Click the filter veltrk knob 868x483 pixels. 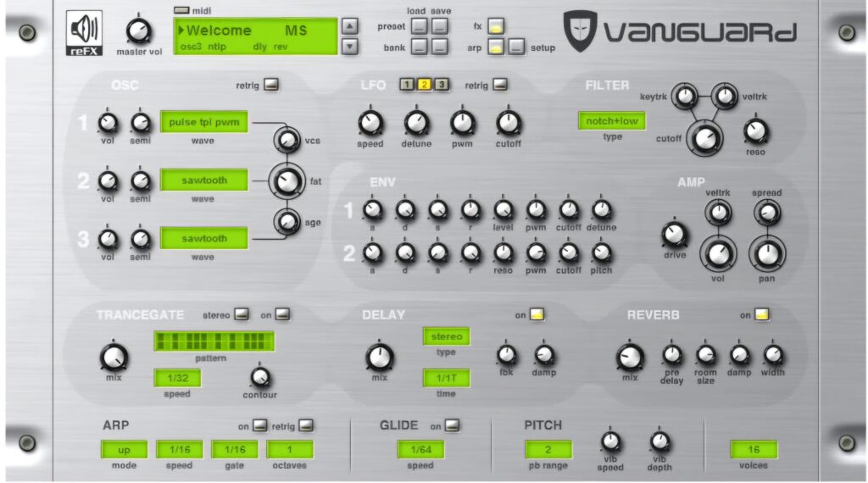pos(724,97)
